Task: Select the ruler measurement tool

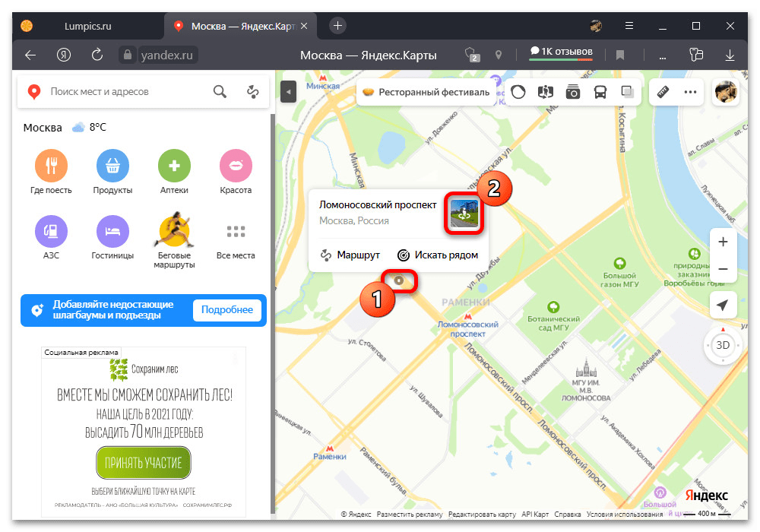Action: [x=663, y=92]
